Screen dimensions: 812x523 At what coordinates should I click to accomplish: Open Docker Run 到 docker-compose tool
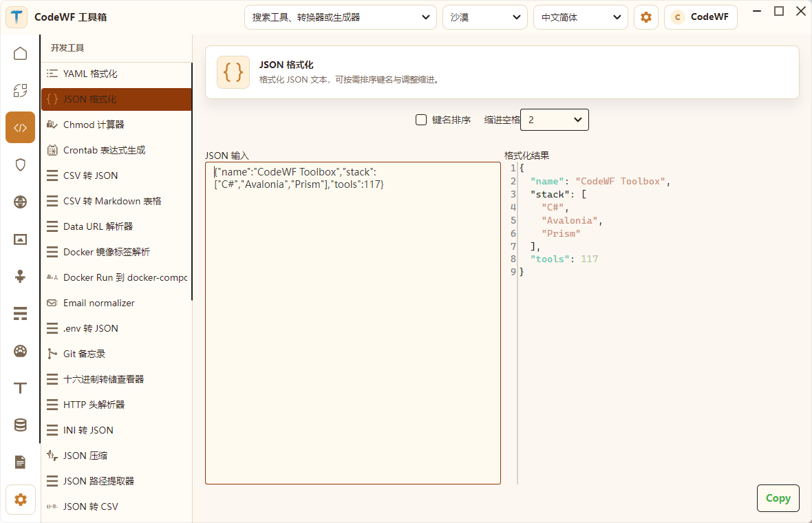[x=116, y=277]
